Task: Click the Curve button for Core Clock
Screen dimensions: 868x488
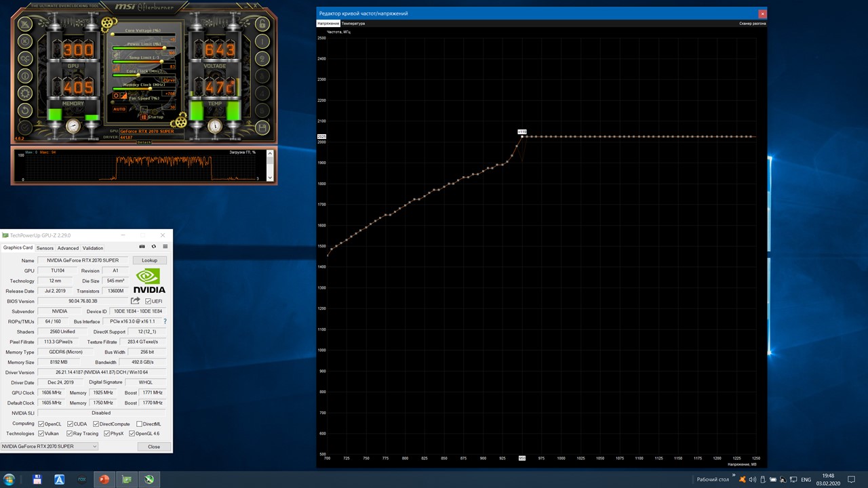Action: [170, 80]
